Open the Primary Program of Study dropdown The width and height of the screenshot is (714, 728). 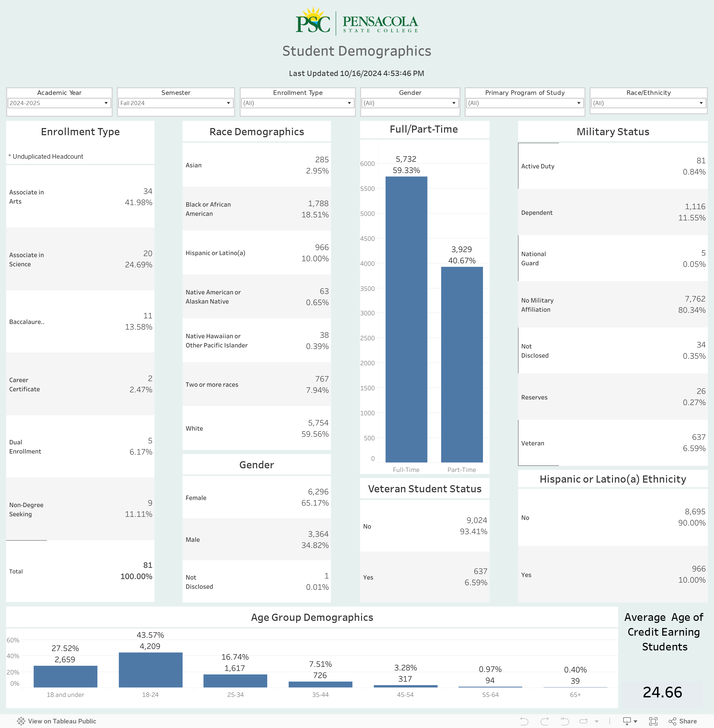point(525,103)
